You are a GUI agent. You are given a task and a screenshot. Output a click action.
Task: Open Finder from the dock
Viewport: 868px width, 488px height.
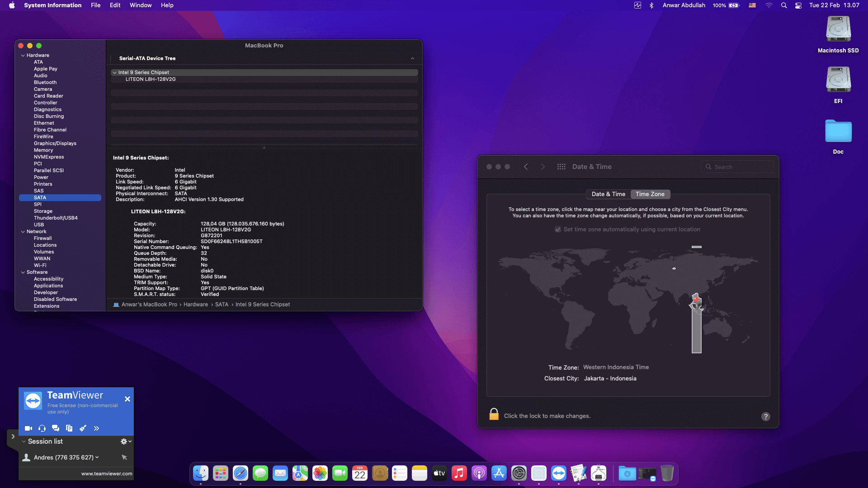pos(201,474)
